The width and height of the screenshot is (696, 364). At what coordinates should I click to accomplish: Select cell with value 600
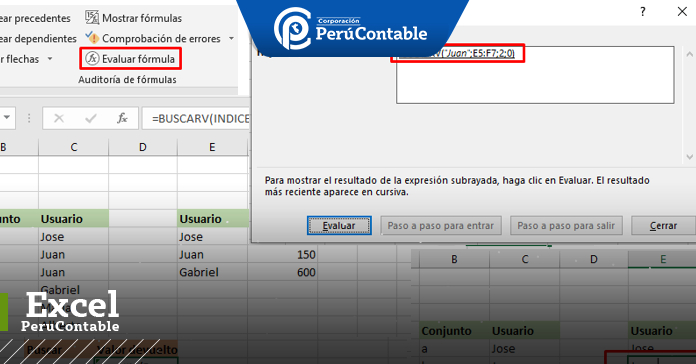click(283, 273)
